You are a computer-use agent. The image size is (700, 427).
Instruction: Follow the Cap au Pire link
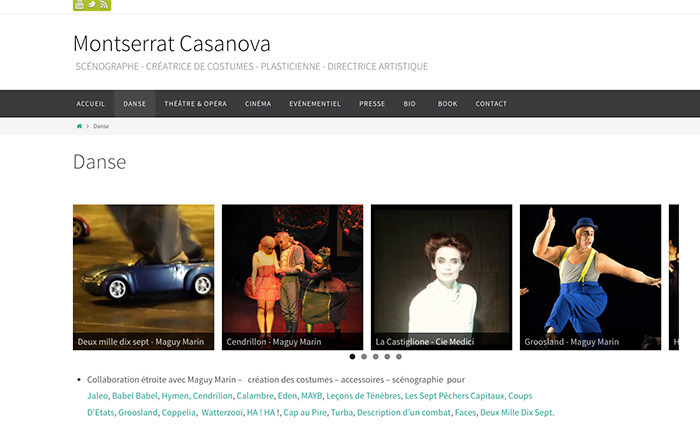click(305, 412)
